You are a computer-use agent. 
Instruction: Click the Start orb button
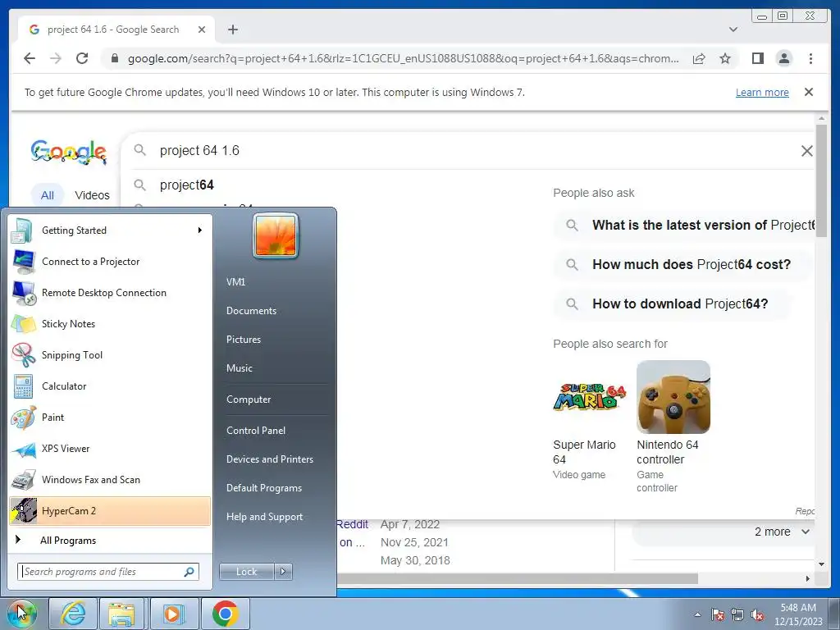pyautogui.click(x=21, y=614)
